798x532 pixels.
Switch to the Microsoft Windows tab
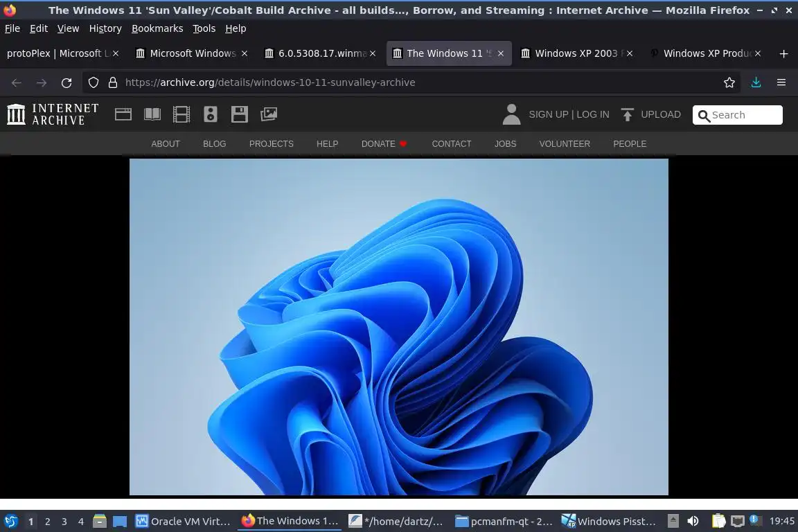[192, 53]
